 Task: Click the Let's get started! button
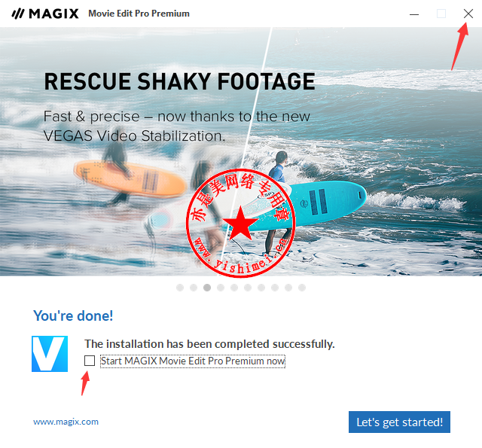tap(399, 422)
